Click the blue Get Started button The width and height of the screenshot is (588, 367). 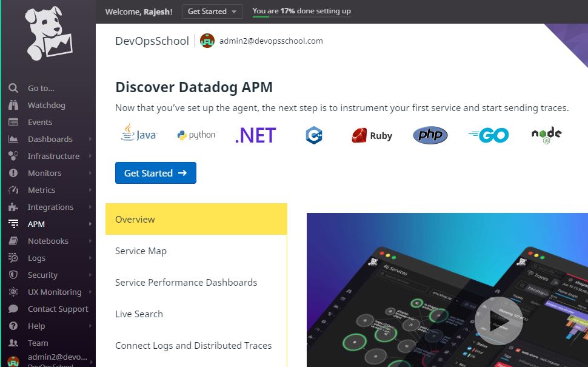[156, 173]
